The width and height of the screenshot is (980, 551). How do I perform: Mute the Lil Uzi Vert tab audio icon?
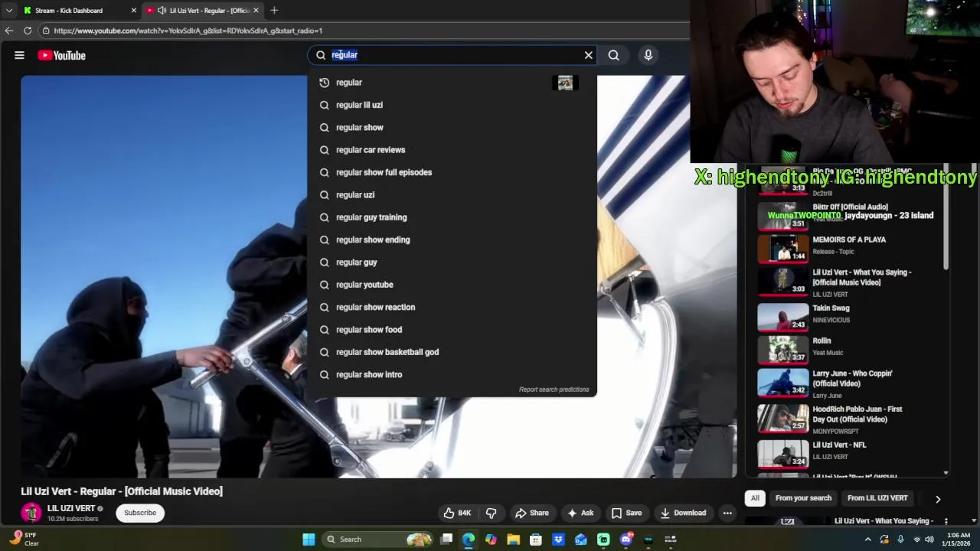[x=162, y=11]
